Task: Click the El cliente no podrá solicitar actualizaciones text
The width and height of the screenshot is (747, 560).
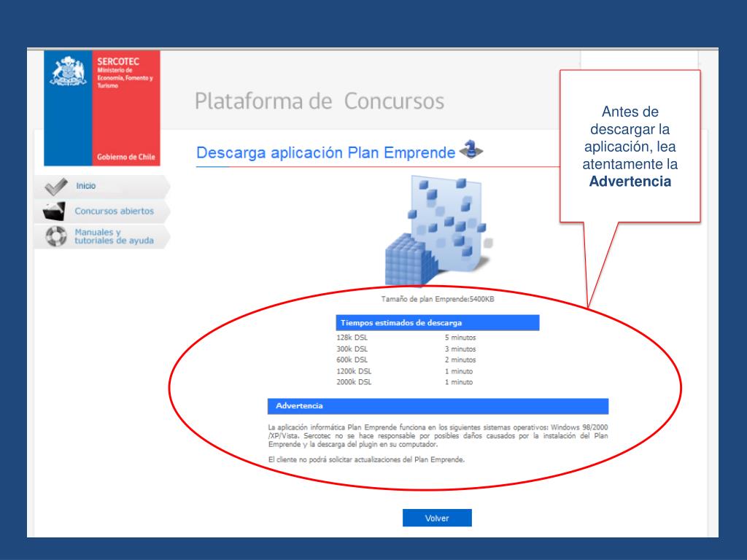Action: (366, 460)
